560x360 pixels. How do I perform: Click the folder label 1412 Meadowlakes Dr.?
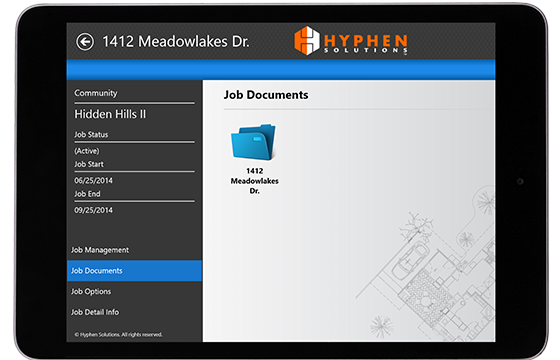(x=254, y=181)
